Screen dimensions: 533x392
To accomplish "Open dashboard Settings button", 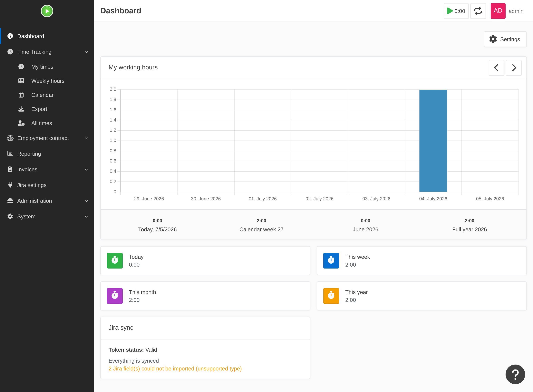I will (505, 39).
